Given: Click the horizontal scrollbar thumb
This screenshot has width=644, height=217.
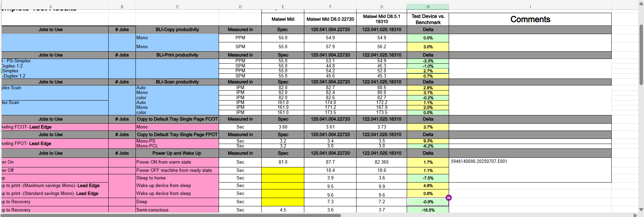Looking at the screenshot, I should pos(171,215).
